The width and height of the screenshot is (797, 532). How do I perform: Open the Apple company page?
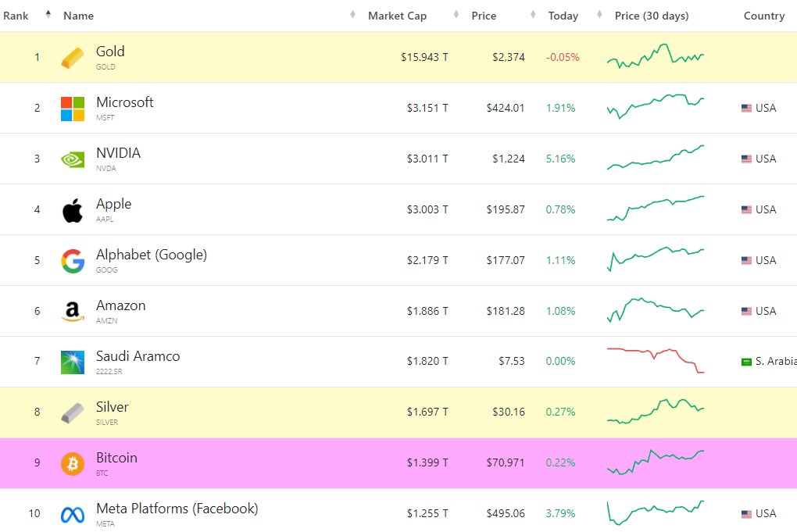(x=114, y=204)
